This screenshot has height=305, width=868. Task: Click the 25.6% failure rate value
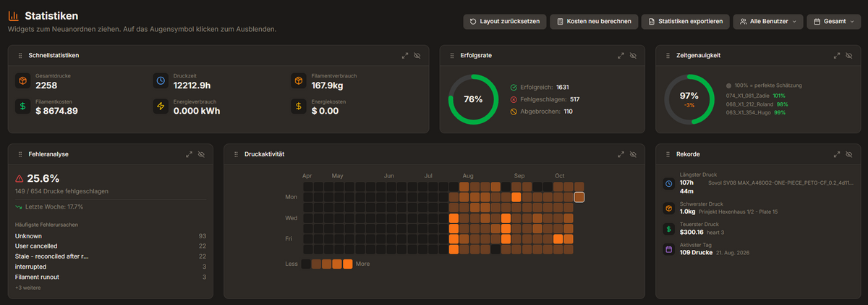pos(43,178)
